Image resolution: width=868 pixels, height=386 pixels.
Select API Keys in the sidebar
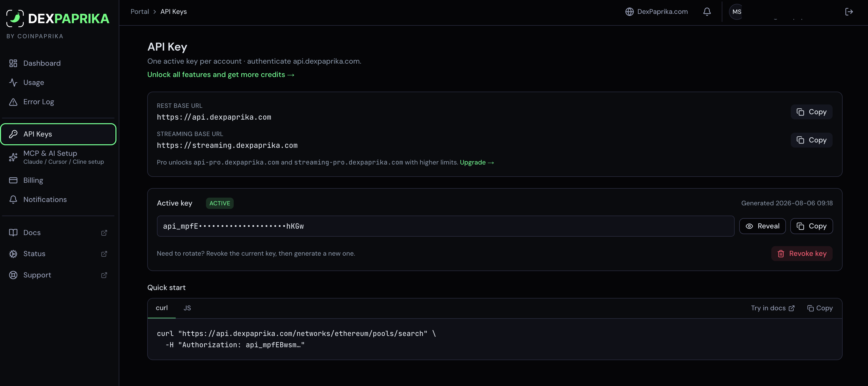pyautogui.click(x=58, y=134)
